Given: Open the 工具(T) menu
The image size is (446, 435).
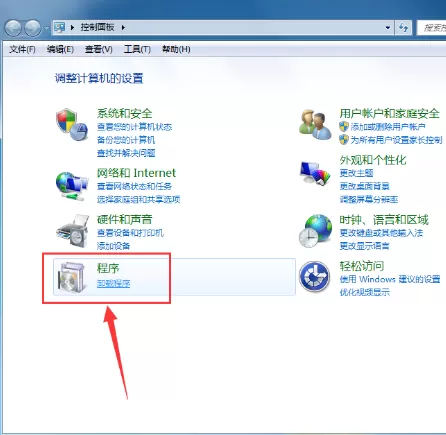Looking at the screenshot, I should coord(137,49).
